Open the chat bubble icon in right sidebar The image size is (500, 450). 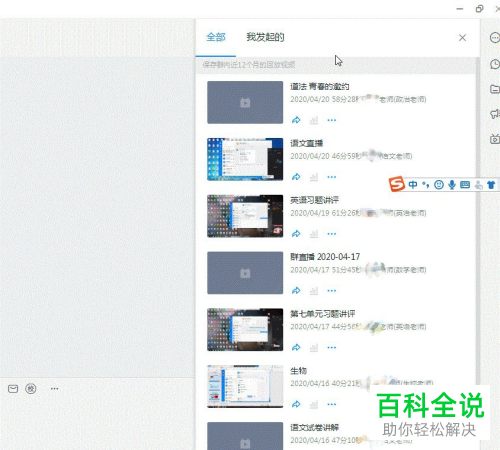click(495, 37)
